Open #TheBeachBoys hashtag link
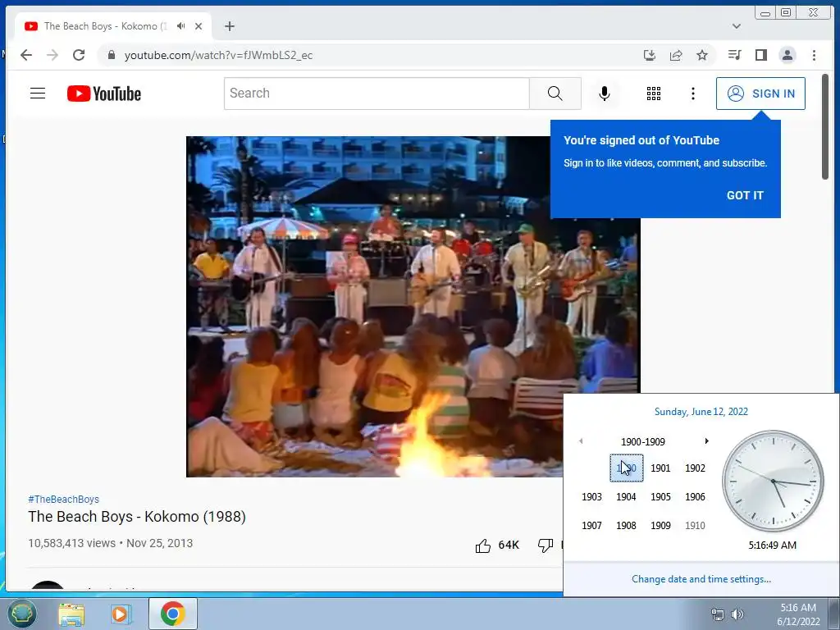Screen dimensions: 840x630 [64, 500]
